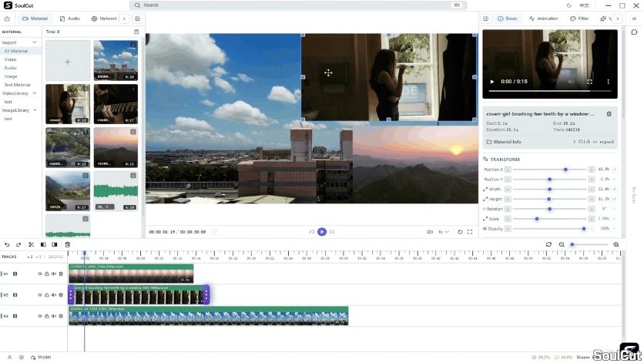Open the chat bubble icon in the right sidebar
644x363 pixels.
[634, 32]
